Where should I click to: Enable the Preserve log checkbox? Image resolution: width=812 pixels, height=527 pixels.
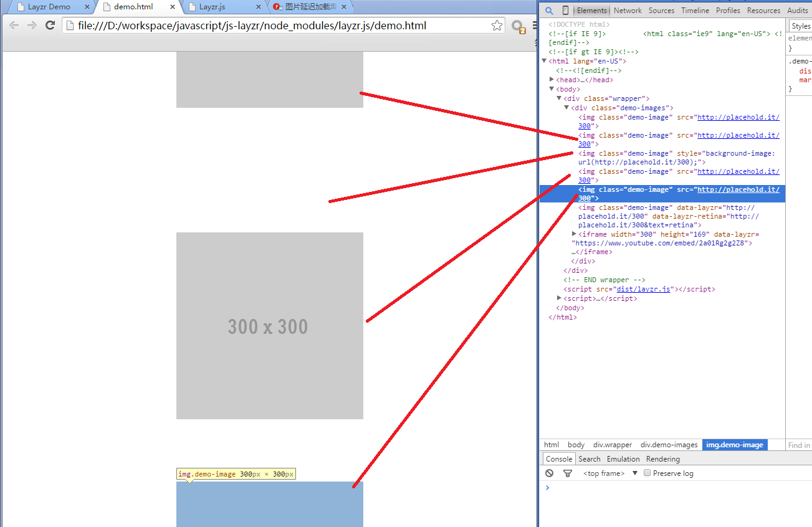coord(647,473)
